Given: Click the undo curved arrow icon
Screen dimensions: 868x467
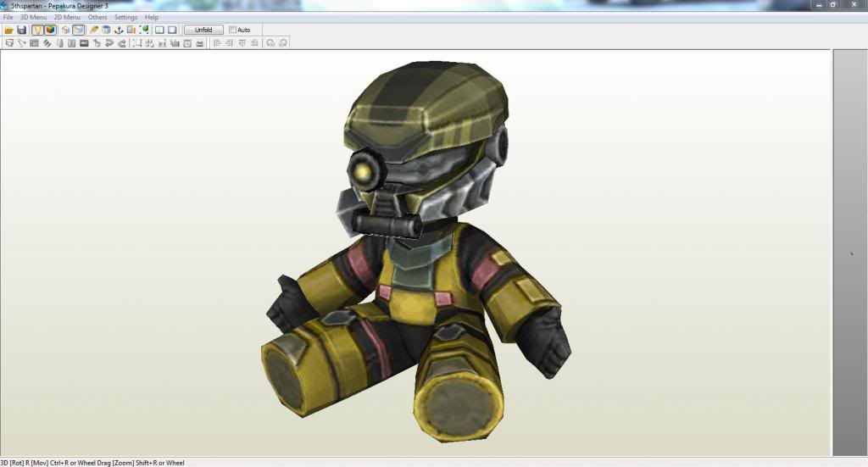Looking at the screenshot, I should coord(108,43).
